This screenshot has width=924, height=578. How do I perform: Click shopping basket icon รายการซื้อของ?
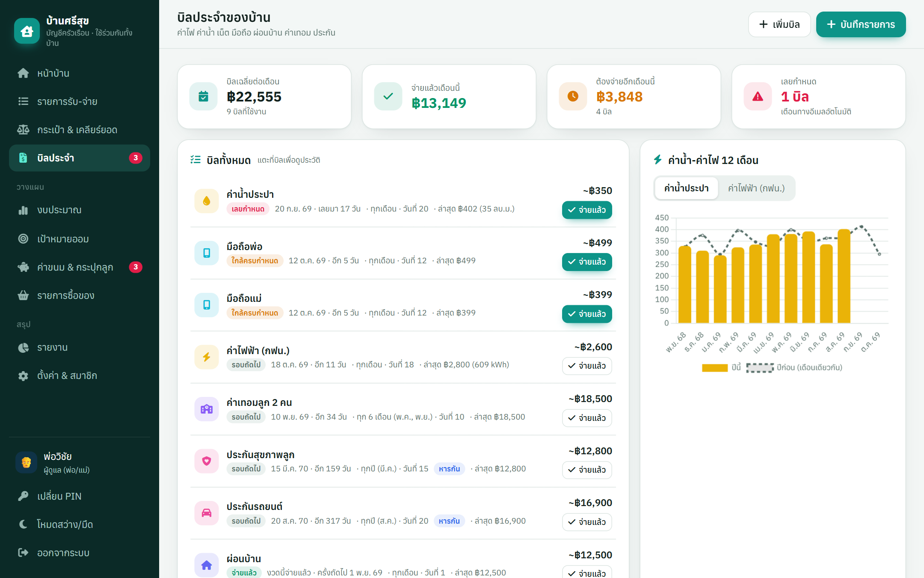tap(23, 295)
